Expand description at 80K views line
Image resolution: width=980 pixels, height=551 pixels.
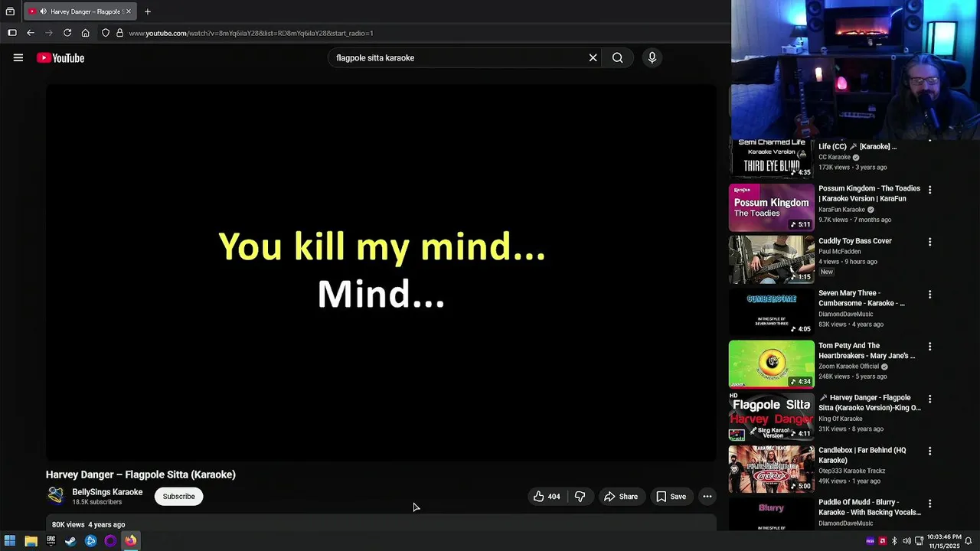(88, 525)
